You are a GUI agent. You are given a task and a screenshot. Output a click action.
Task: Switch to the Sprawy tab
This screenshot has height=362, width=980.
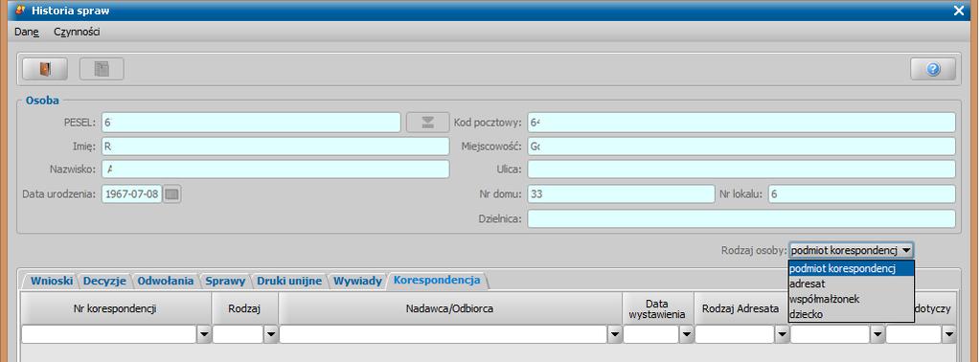tap(225, 282)
